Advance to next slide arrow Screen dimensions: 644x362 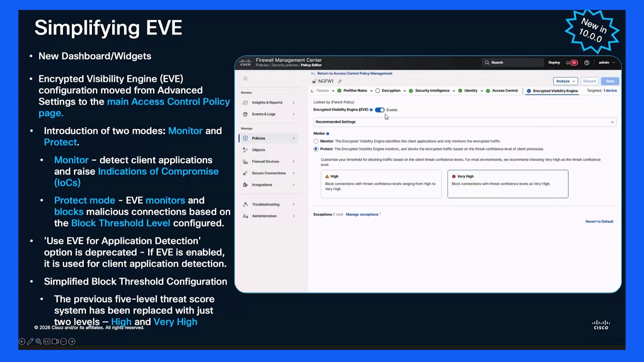coord(72,341)
